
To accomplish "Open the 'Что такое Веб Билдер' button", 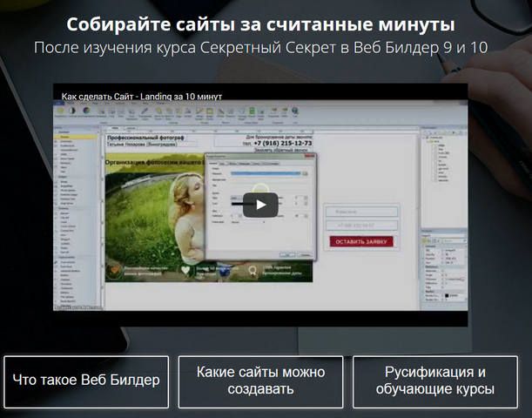I will click(86, 381).
